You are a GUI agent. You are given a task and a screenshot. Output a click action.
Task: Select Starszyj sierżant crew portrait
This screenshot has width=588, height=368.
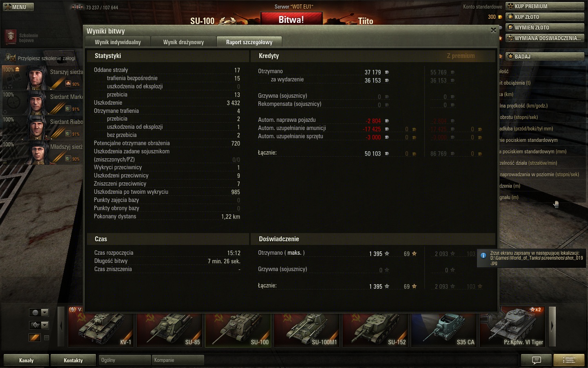(x=37, y=77)
